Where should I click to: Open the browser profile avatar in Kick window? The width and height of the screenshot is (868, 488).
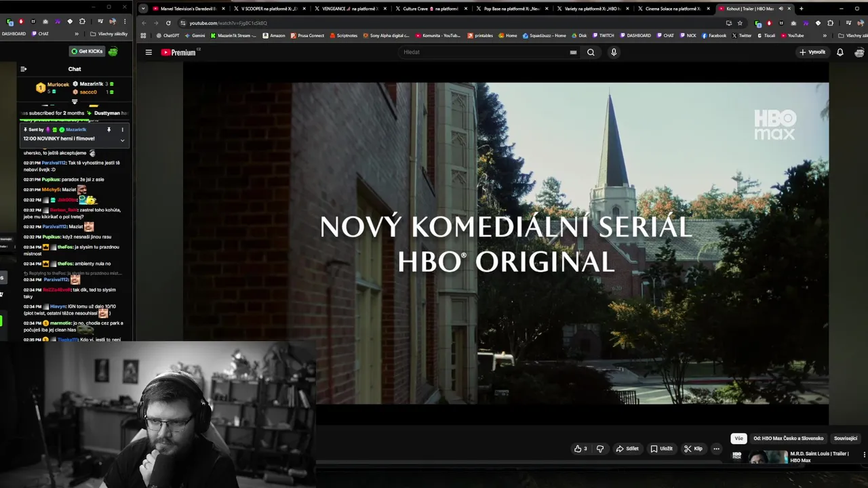(x=113, y=22)
